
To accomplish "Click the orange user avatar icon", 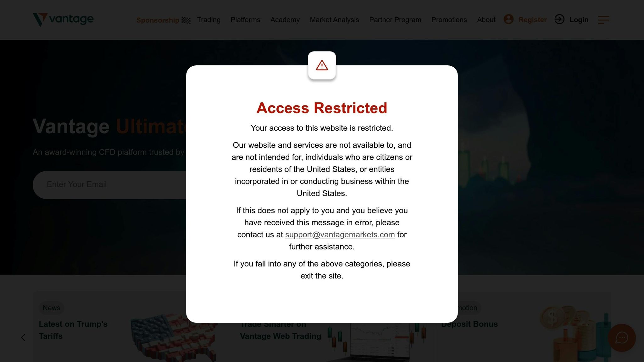I will pyautogui.click(x=508, y=19).
